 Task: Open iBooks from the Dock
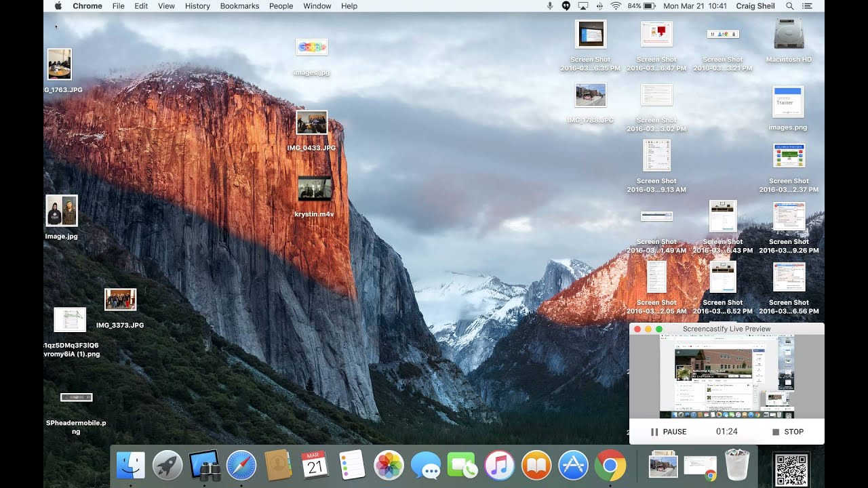pos(536,466)
